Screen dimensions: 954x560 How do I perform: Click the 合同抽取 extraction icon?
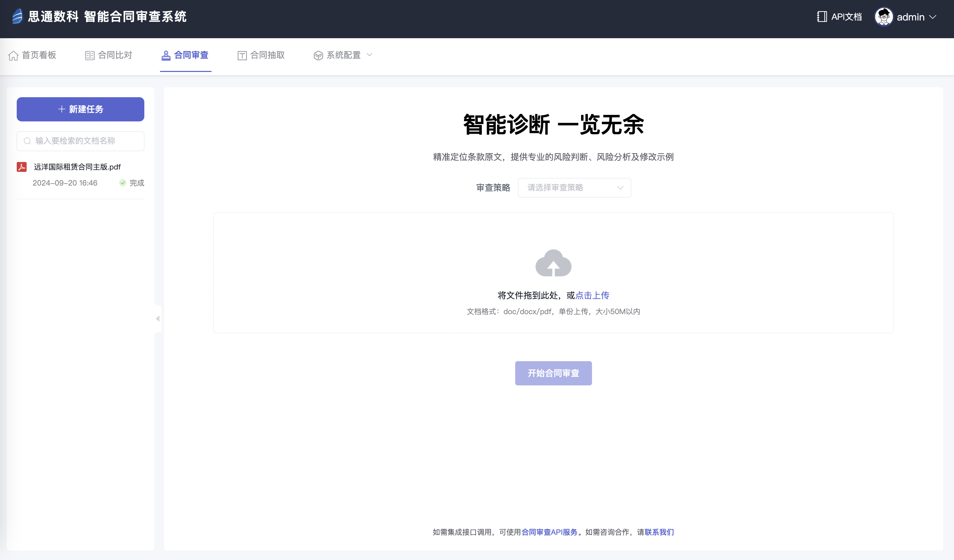(x=242, y=56)
